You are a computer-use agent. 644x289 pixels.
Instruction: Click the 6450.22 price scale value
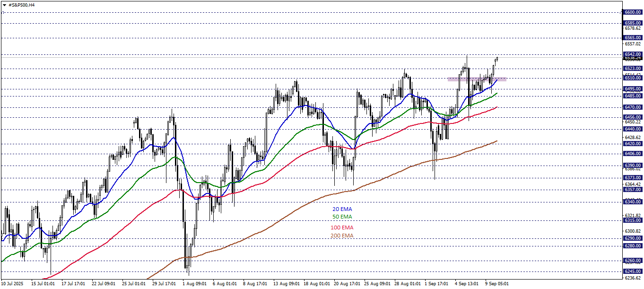click(633, 122)
